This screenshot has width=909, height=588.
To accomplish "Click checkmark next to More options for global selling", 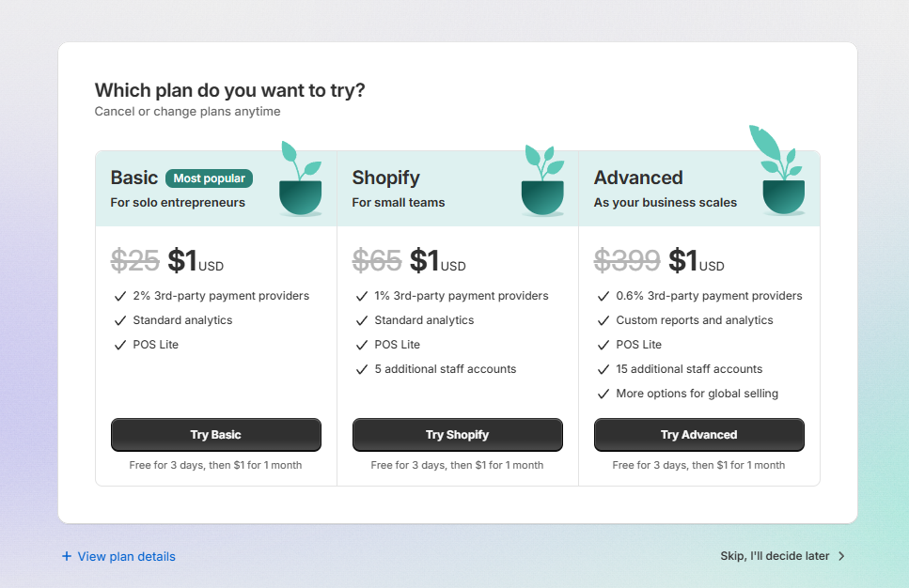I will (603, 394).
